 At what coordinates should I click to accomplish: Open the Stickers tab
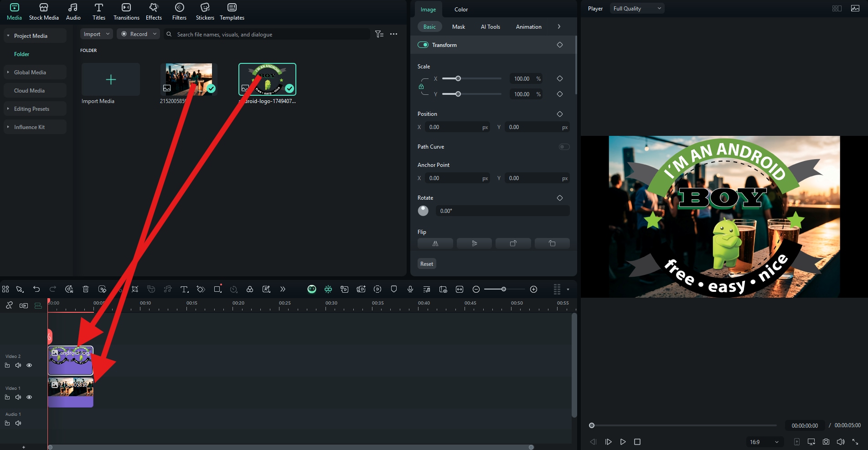pos(205,12)
